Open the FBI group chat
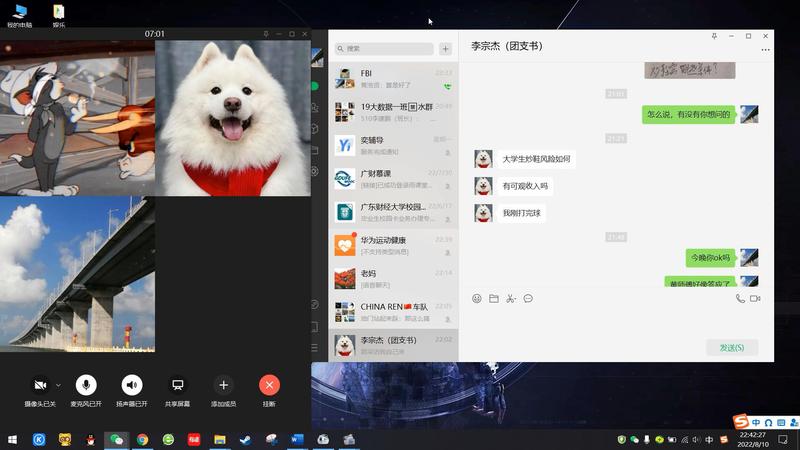The height and width of the screenshot is (450, 800). [x=393, y=79]
